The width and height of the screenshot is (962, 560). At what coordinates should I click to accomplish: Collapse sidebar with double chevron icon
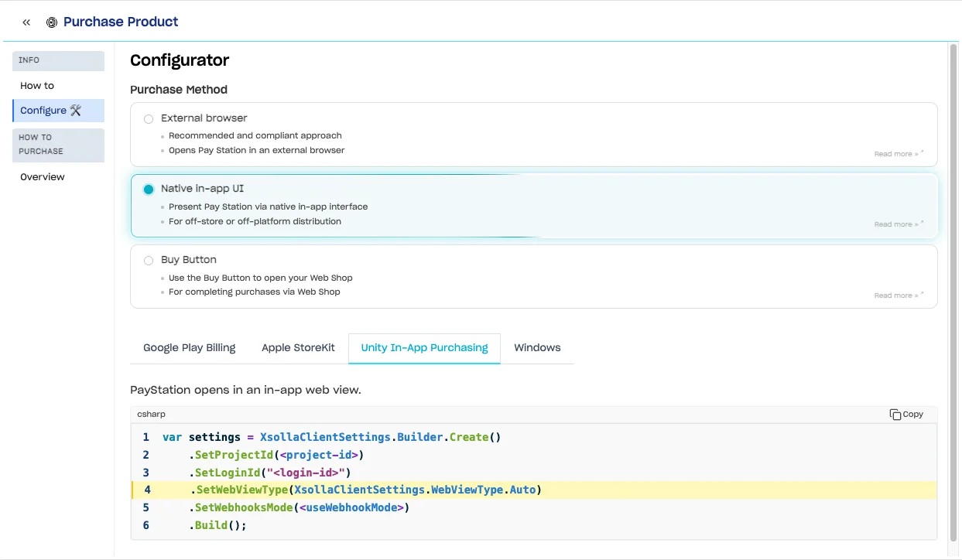[x=26, y=22]
